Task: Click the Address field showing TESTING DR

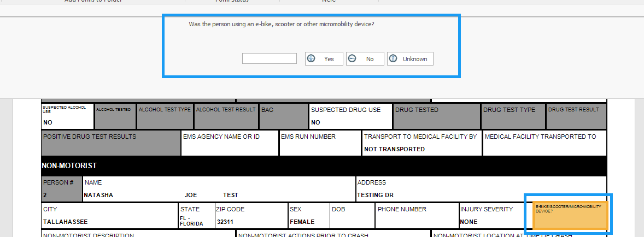Action: pos(481,189)
